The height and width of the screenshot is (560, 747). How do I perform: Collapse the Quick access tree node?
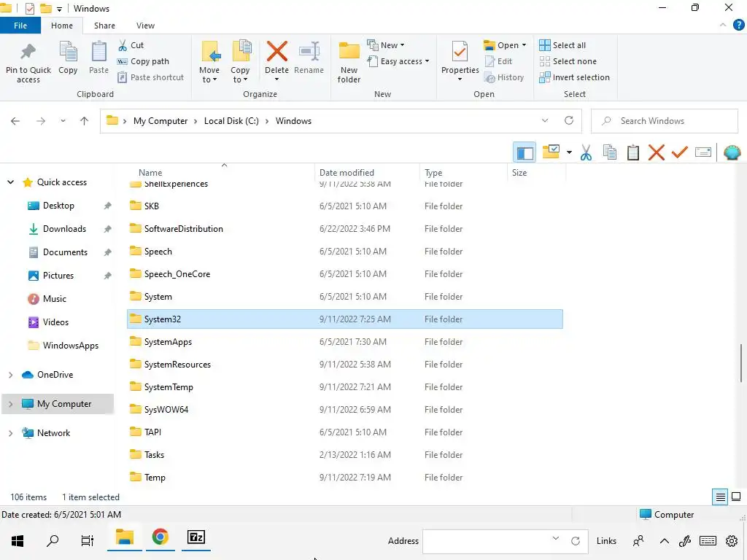click(10, 182)
